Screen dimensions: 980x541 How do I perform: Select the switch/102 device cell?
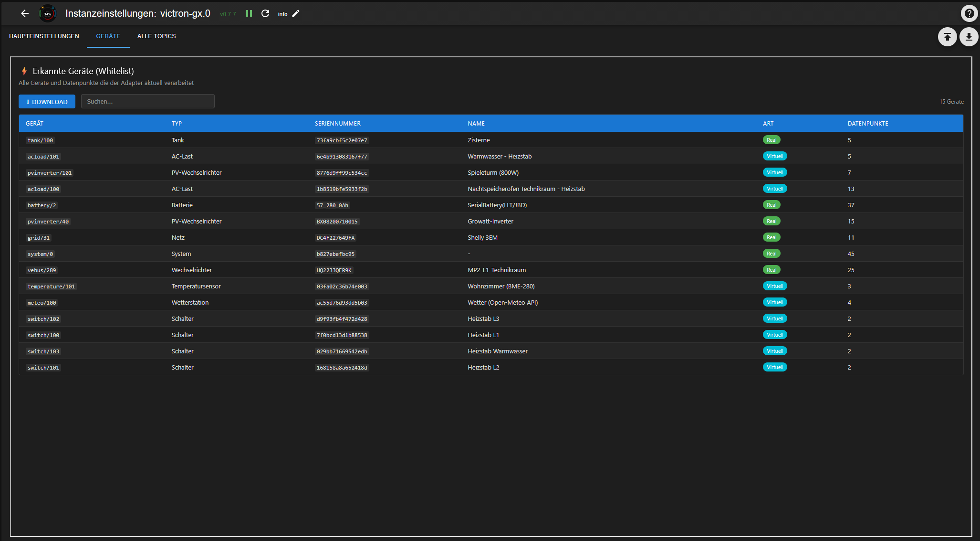pos(43,319)
